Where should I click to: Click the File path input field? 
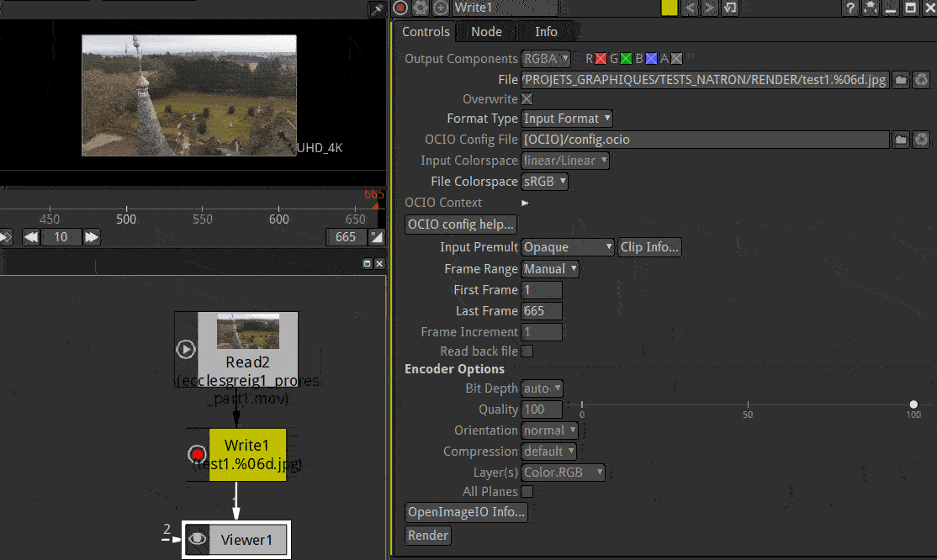pos(705,80)
